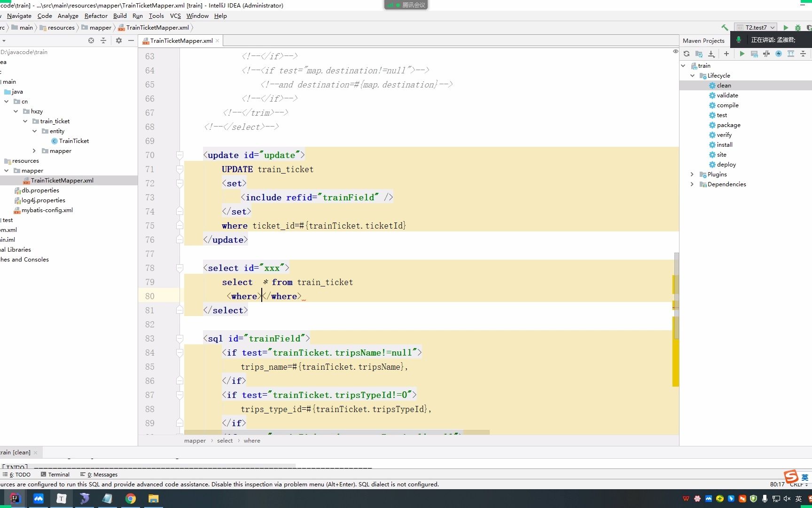This screenshot has width=812, height=508.
Task: Select the install lifecycle goal
Action: coord(725,145)
